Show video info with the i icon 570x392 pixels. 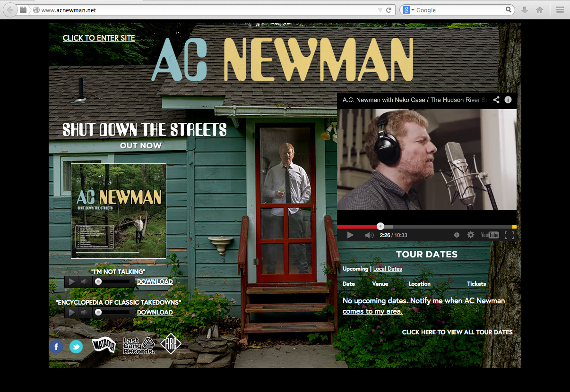coord(508,100)
